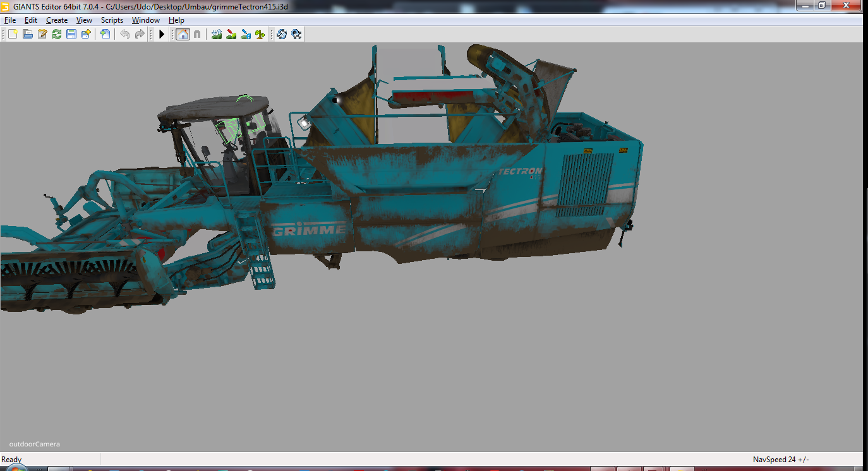Start the scene with the play button
Screen dimensions: 868x471
(x=162, y=34)
